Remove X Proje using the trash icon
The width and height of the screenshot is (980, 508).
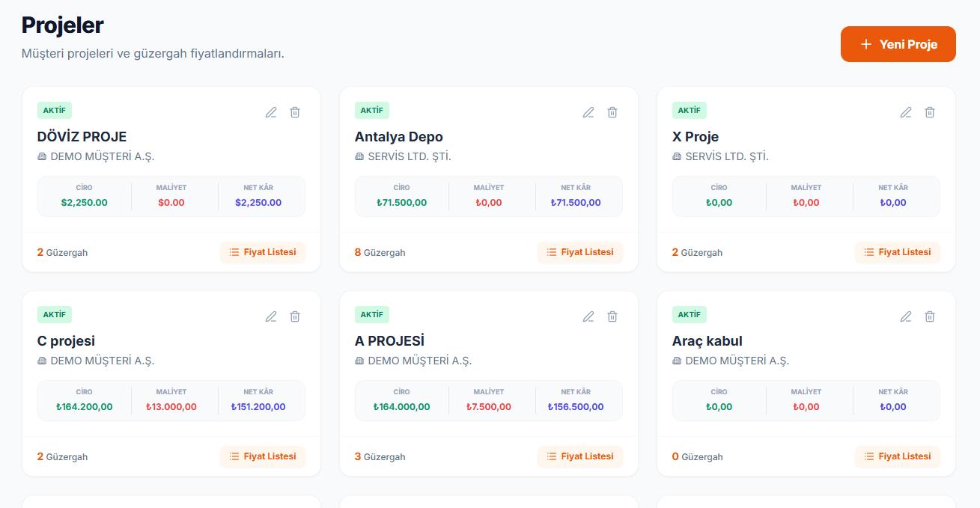pos(930,112)
